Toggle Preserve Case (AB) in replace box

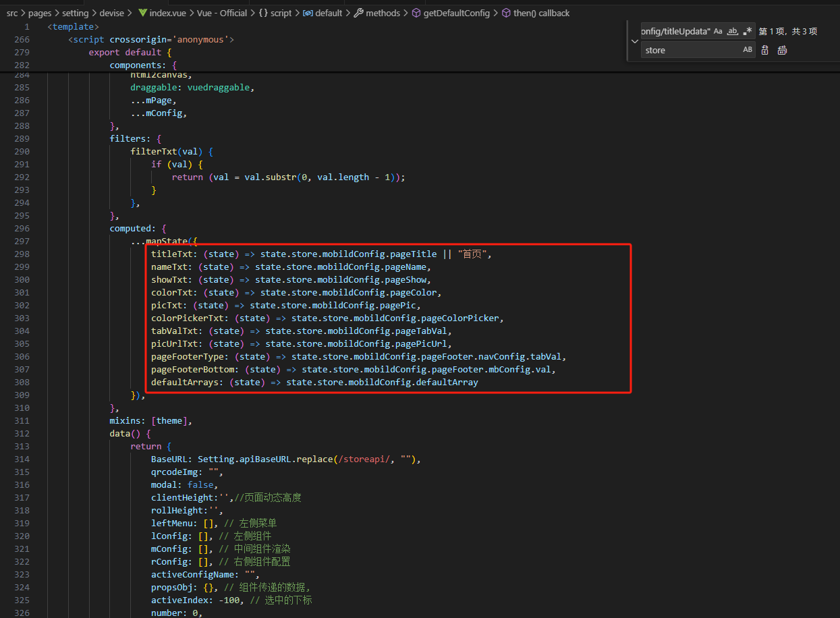748,50
